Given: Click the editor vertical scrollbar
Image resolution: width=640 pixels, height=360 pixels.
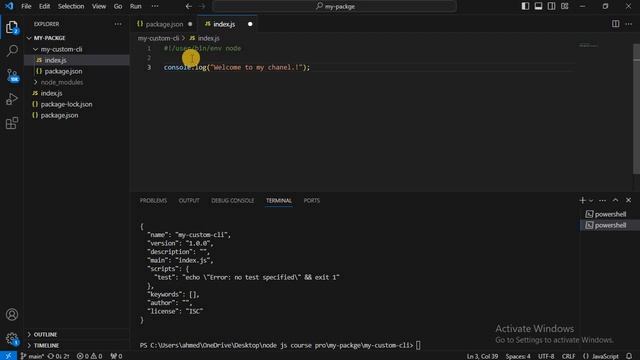Looking at the screenshot, I should coord(636,110).
